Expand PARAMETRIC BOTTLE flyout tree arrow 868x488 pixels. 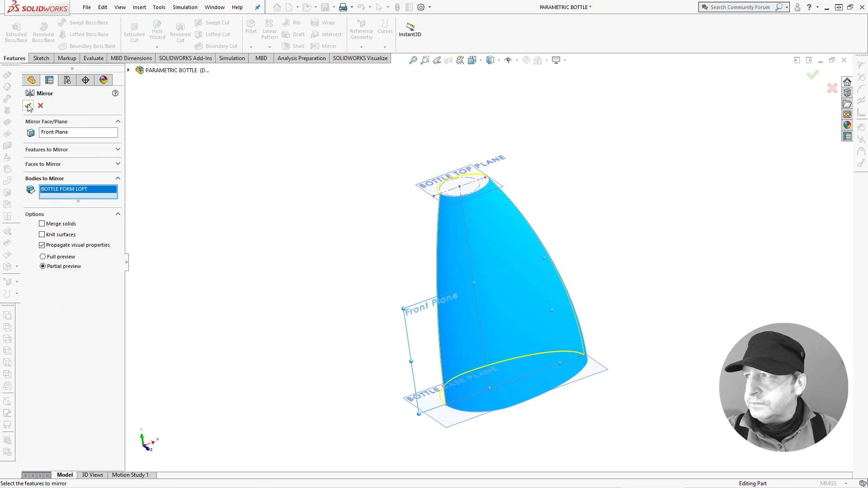pos(129,70)
